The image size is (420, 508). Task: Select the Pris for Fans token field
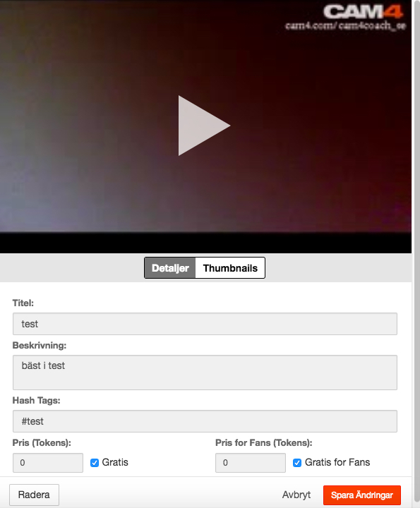point(251,463)
